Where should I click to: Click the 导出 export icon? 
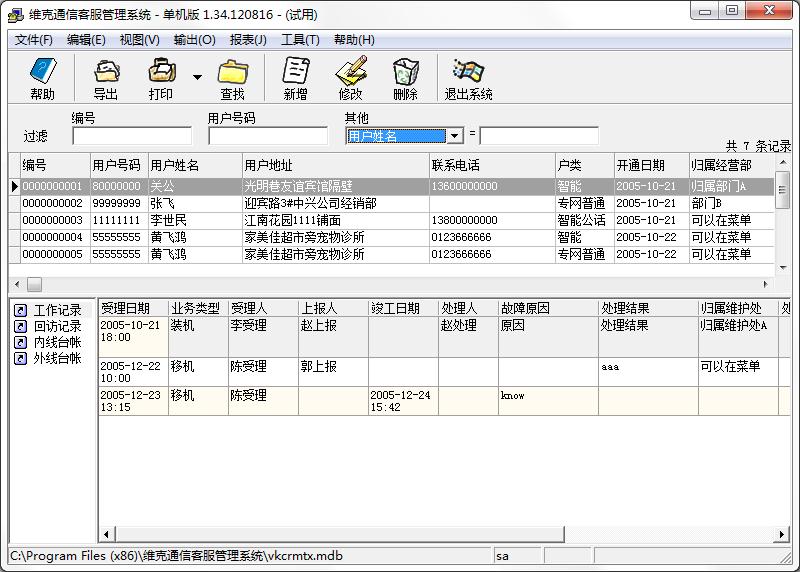[x=106, y=71]
